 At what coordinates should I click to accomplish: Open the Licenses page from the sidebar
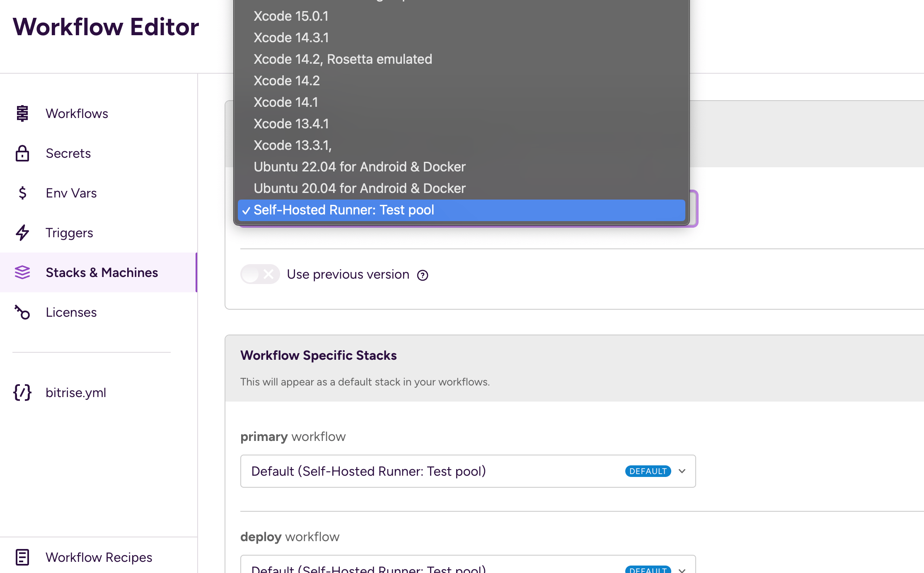(x=71, y=312)
